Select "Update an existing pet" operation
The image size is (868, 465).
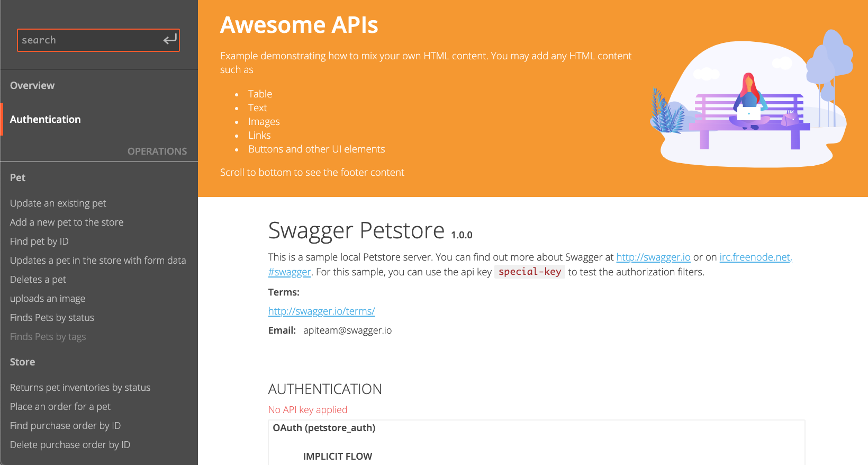[x=58, y=203]
